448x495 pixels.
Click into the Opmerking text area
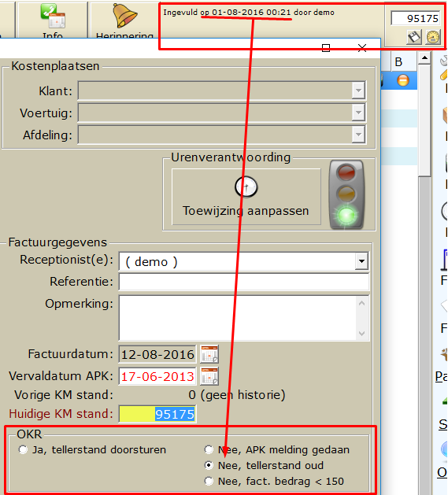coord(244,318)
